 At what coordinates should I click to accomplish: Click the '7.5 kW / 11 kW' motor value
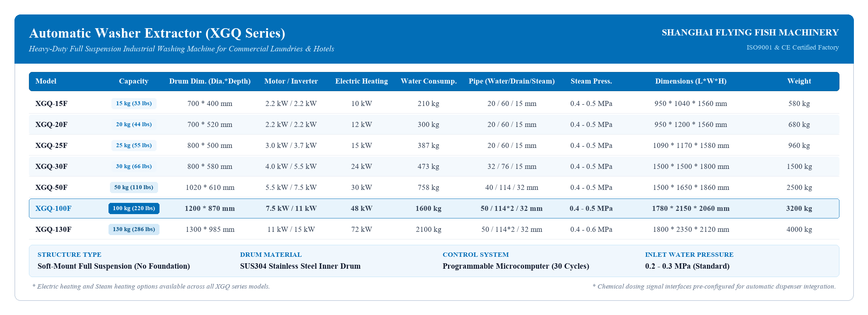coord(291,208)
